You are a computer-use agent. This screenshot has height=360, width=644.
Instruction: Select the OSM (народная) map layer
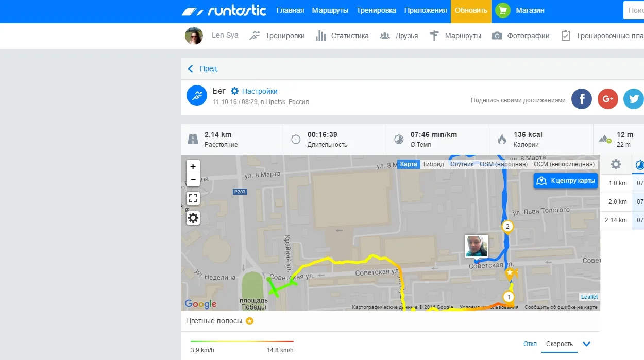pos(503,164)
